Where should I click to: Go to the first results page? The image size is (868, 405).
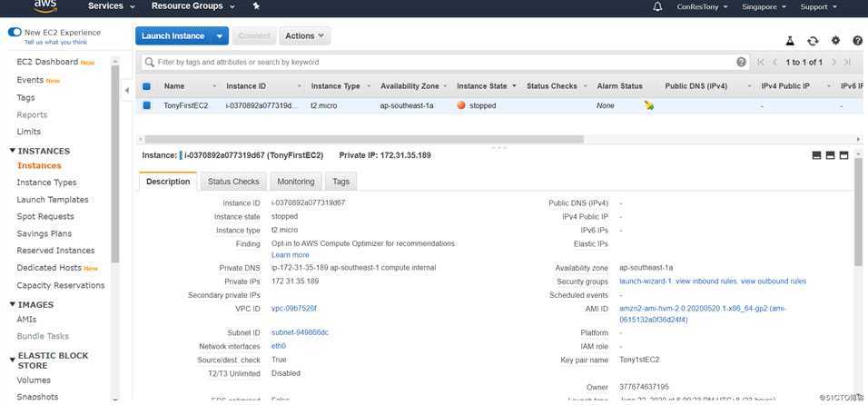pyautogui.click(x=761, y=62)
